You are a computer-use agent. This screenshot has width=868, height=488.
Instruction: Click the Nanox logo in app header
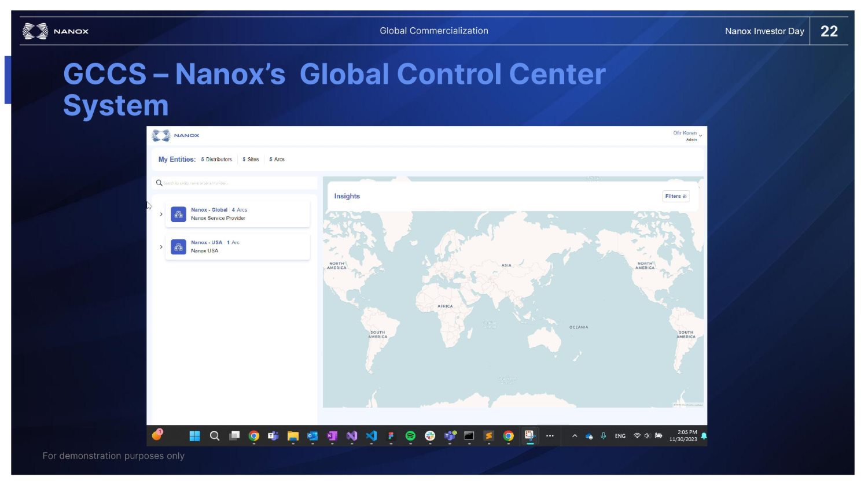pos(175,136)
